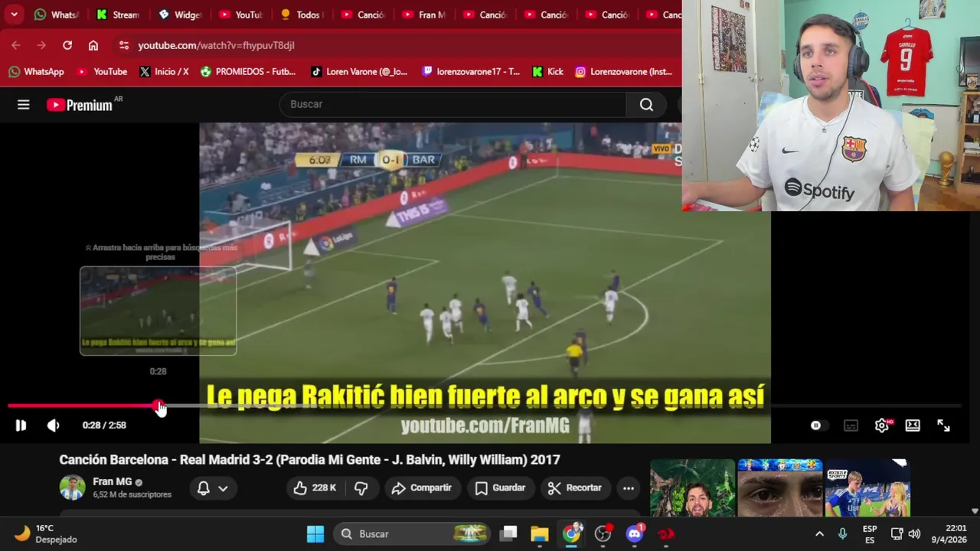Viewport: 980px width, 551px height.
Task: Share the video using Compartir
Action: [x=422, y=487]
